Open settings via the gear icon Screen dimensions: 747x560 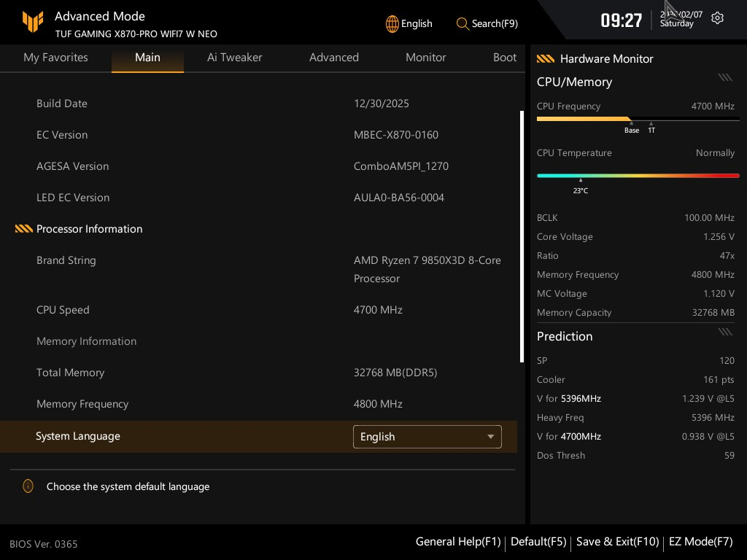coord(717,18)
